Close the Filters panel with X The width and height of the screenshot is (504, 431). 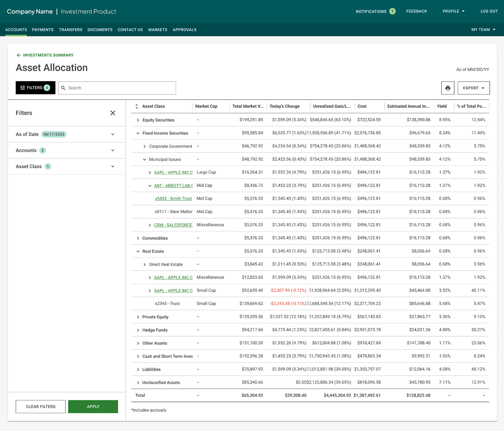click(113, 113)
